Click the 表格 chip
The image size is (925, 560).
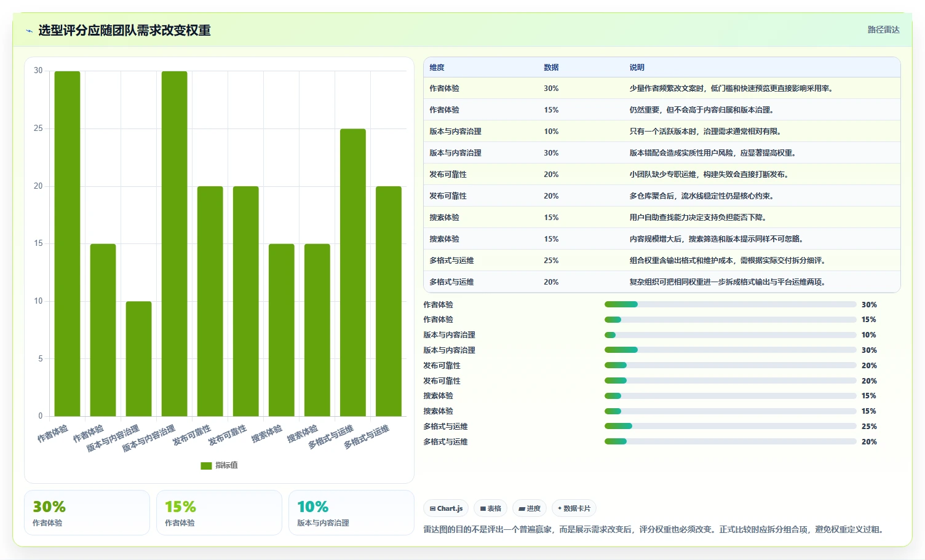click(x=490, y=508)
